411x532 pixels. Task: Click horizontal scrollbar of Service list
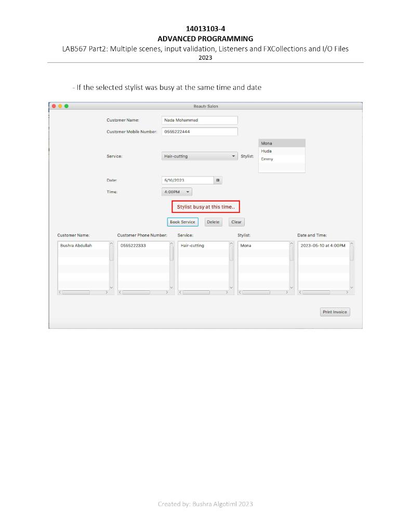(203, 292)
